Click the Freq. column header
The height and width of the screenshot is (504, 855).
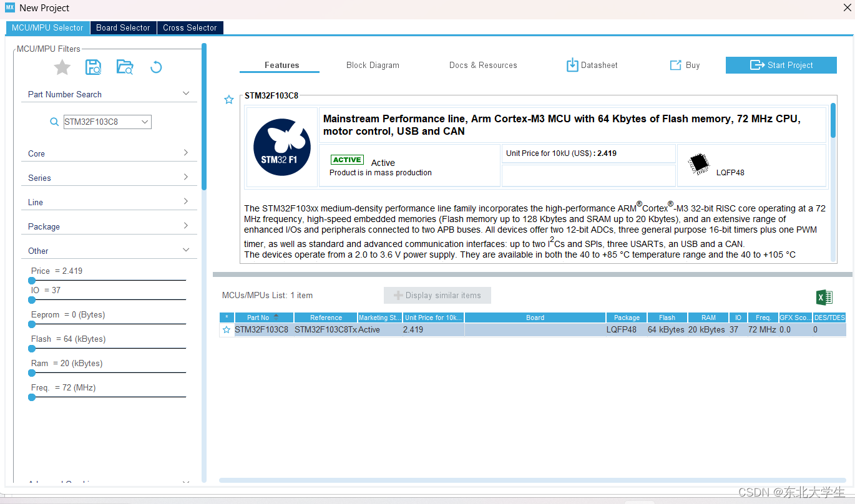tap(763, 317)
